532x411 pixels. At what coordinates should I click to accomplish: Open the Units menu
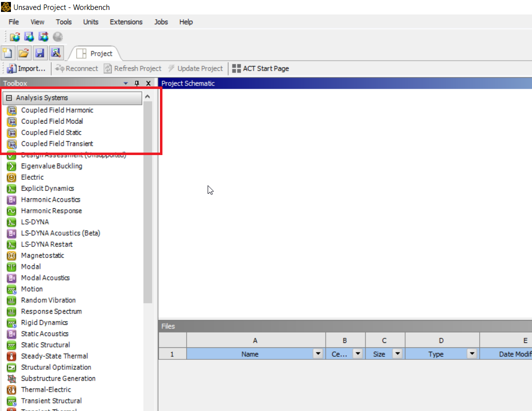90,22
